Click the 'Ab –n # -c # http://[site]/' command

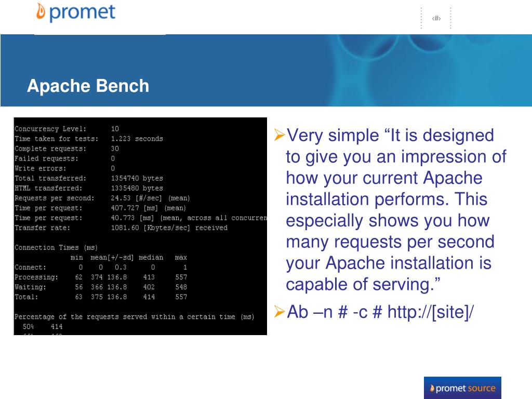click(380, 312)
